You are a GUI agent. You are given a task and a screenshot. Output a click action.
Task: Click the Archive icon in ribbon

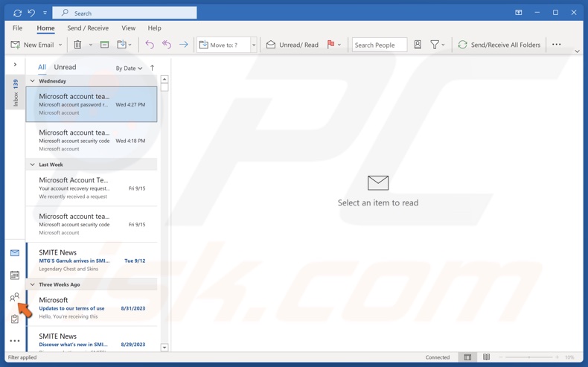click(105, 45)
